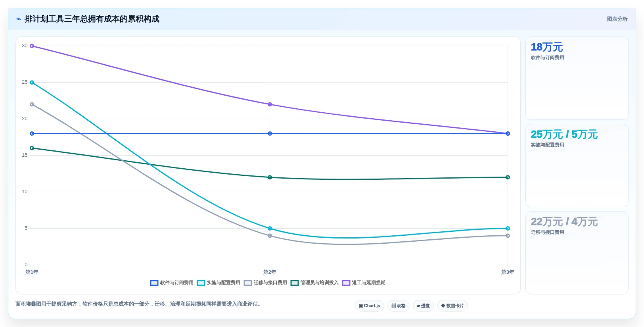This screenshot has height=327, width=644.
Task: Click the dark green data point at 第3年 value 12
Action: 508,177
